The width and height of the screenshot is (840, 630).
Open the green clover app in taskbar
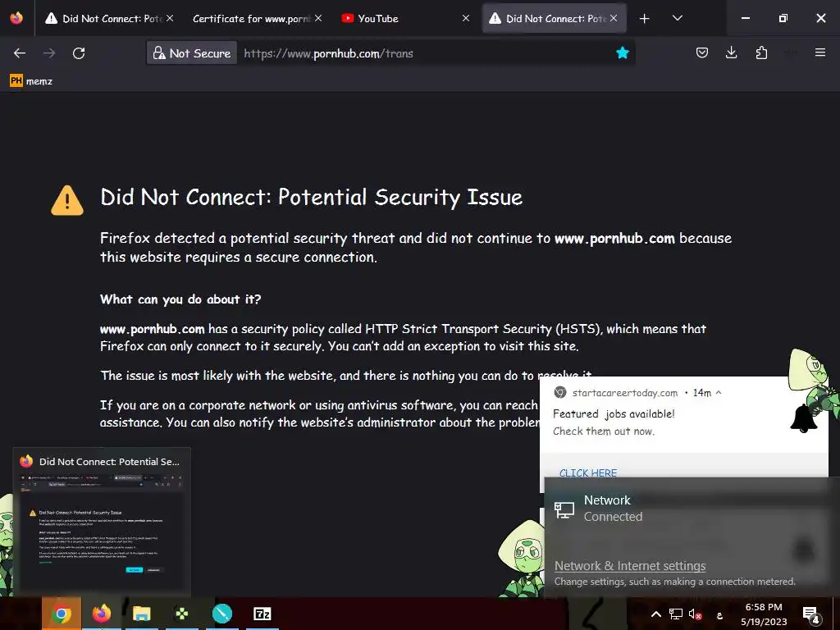coord(181,614)
